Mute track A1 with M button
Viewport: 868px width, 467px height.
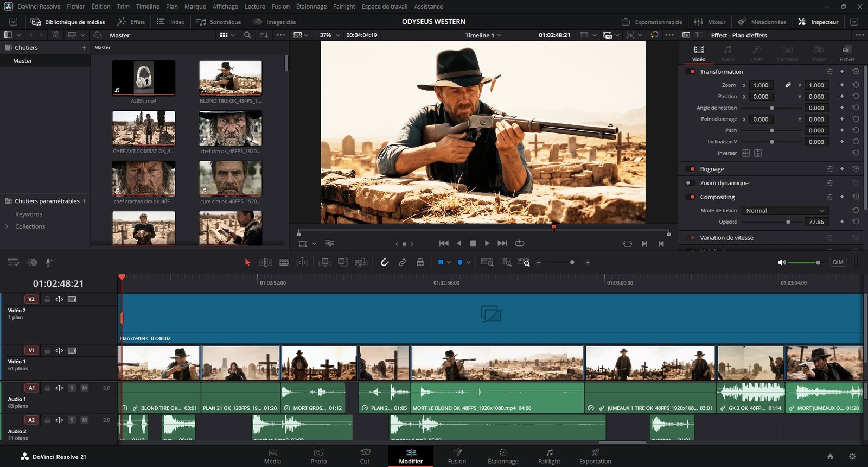85,388
